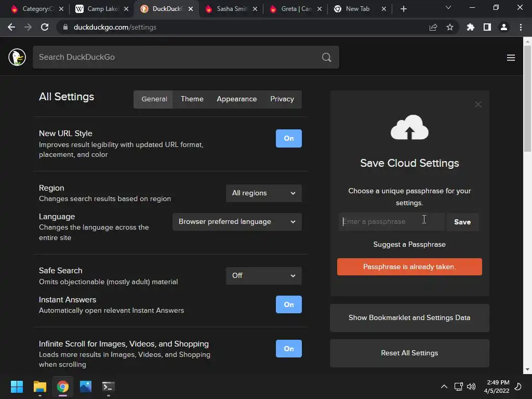Click Reset All Settings button

[409, 353]
